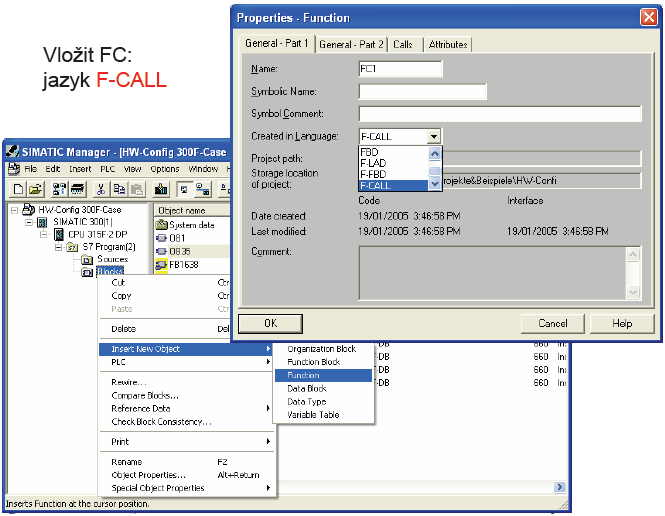Select the HW-Config 300F-Case project icon
Viewport: 665px width, 516px height.
click(x=28, y=209)
